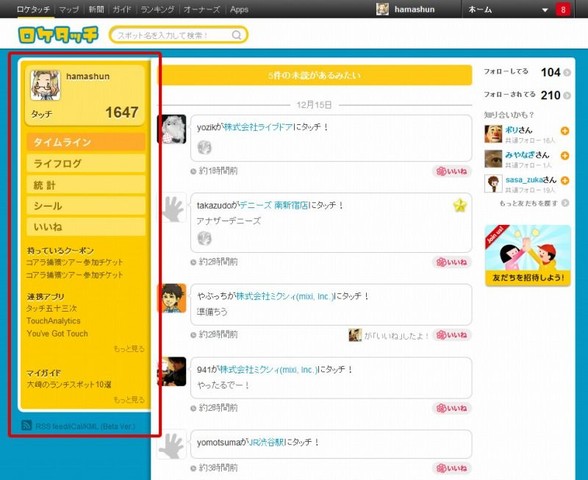Add ポリさん with the plus icon
This screenshot has width=588, height=480.
tap(565, 131)
